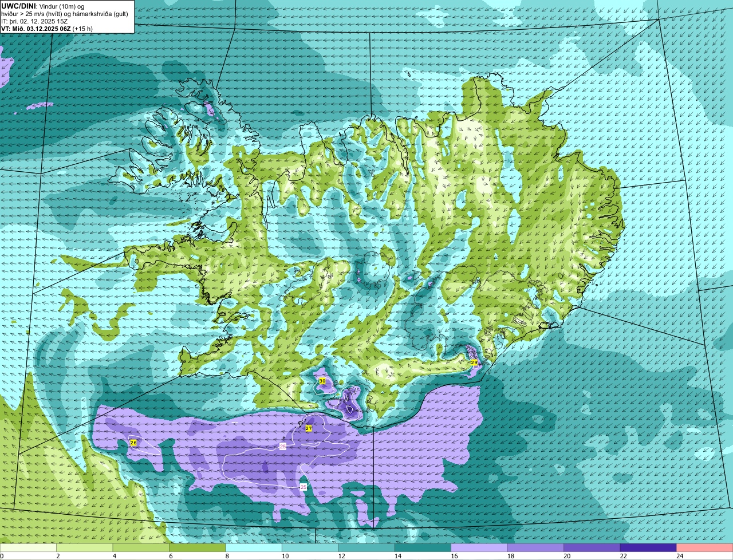The width and height of the screenshot is (733, 560).
Task: Pick the 8–10 m/s light cyan color bar segment
Action: tap(254, 548)
